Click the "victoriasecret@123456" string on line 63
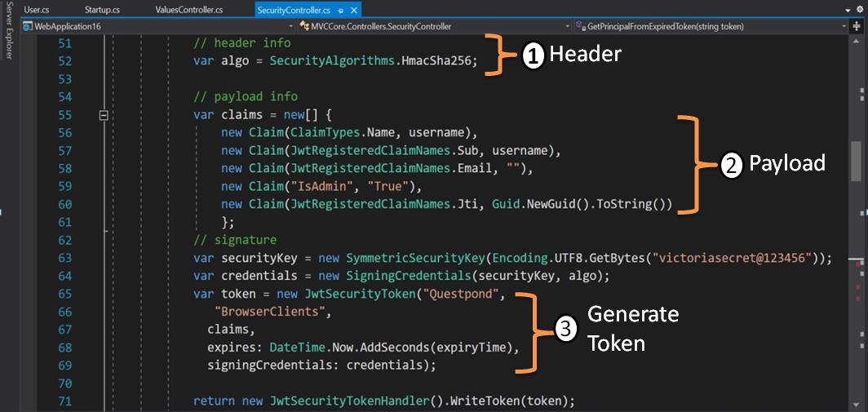This screenshot has height=412, width=868. [733, 258]
